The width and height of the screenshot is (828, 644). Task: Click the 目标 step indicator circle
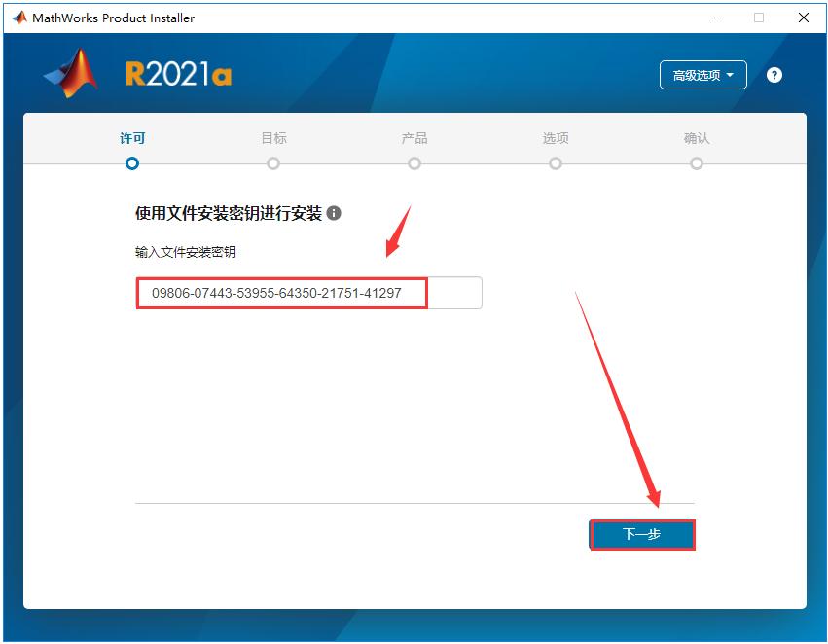click(272, 163)
